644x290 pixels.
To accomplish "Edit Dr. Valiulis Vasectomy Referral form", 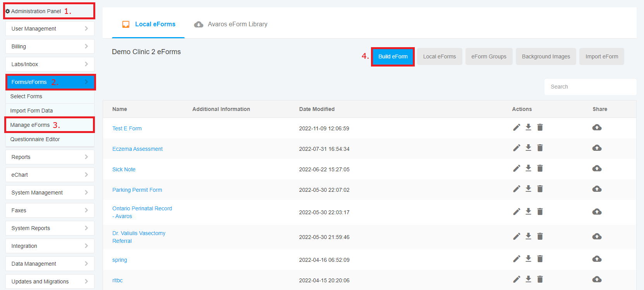I will click(517, 237).
